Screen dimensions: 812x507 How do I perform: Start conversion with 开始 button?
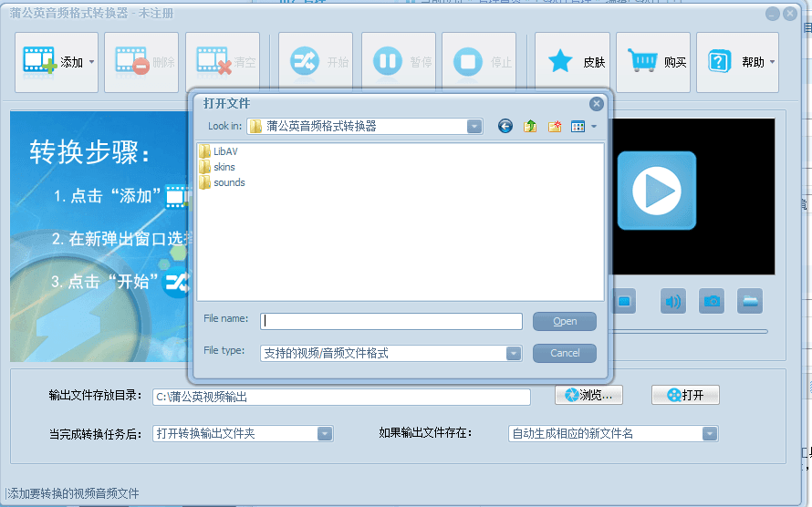[316, 62]
